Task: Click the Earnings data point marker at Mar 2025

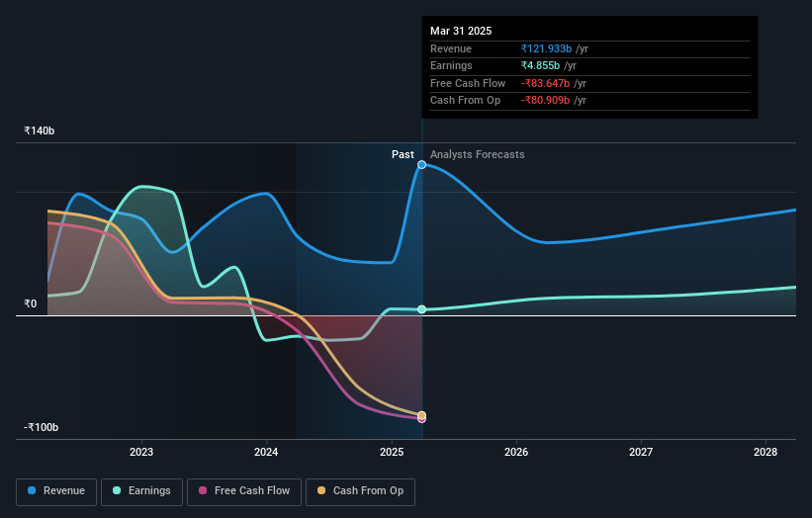Action: (x=421, y=309)
